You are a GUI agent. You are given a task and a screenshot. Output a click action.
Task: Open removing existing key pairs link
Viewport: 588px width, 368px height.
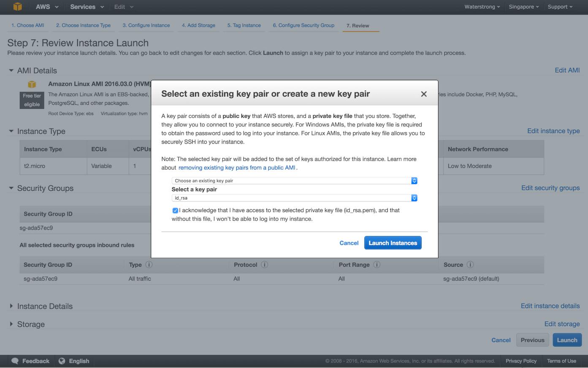pos(237,168)
